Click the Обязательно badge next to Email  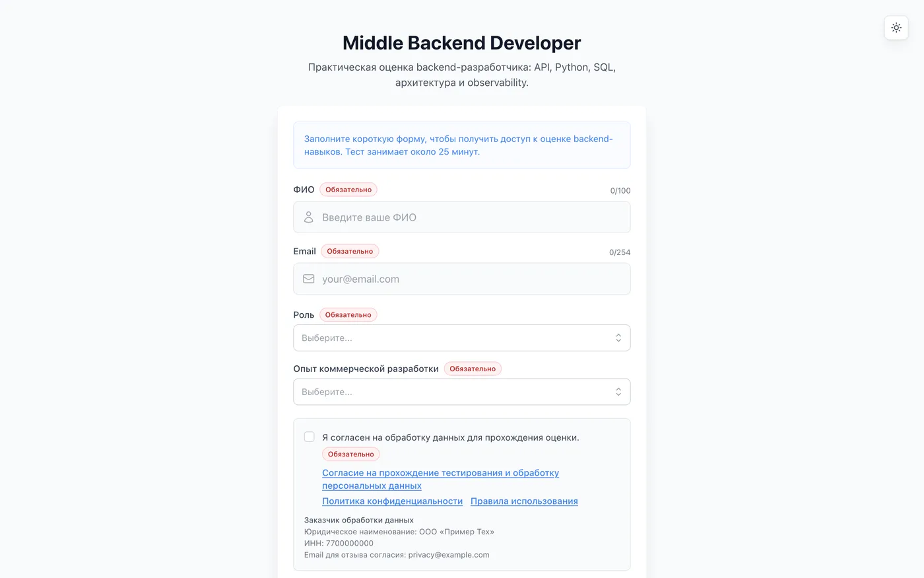[350, 251]
